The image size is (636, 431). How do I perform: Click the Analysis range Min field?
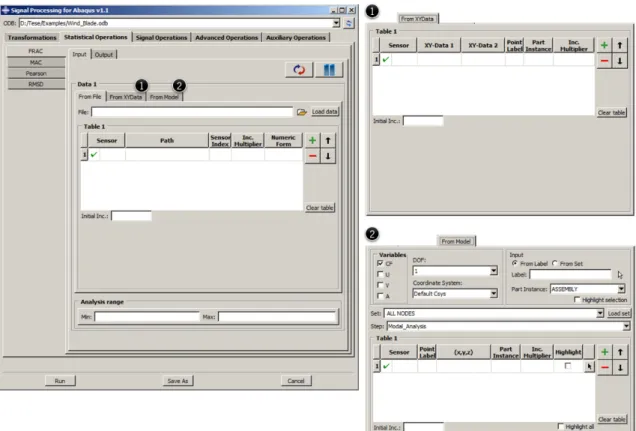click(x=147, y=317)
